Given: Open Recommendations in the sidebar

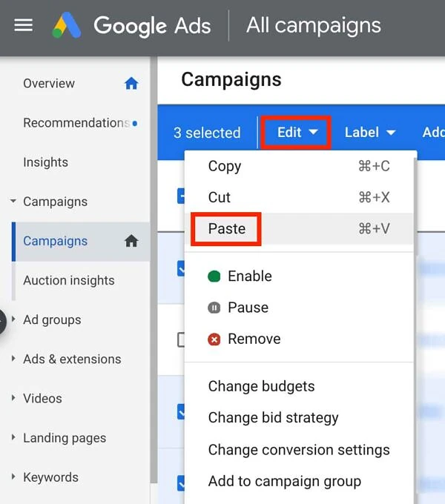Looking at the screenshot, I should coord(76,123).
